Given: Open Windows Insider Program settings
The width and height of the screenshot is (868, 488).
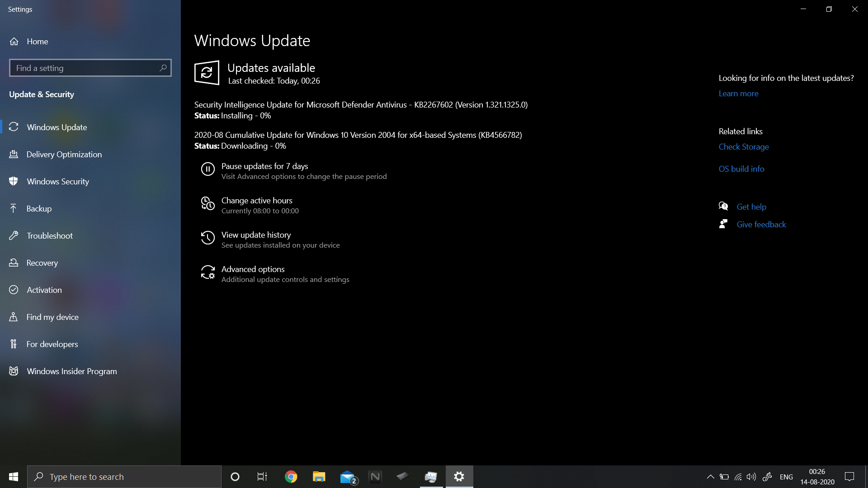Looking at the screenshot, I should 90,371.
